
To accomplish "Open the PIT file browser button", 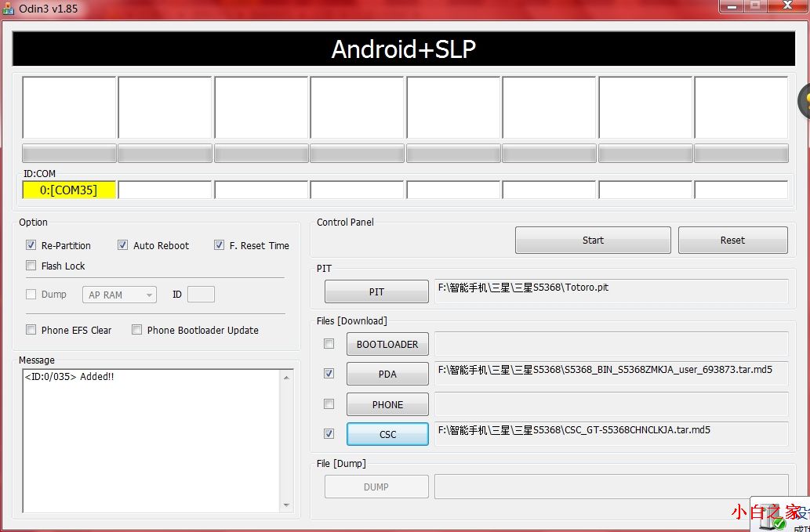I will 376,291.
